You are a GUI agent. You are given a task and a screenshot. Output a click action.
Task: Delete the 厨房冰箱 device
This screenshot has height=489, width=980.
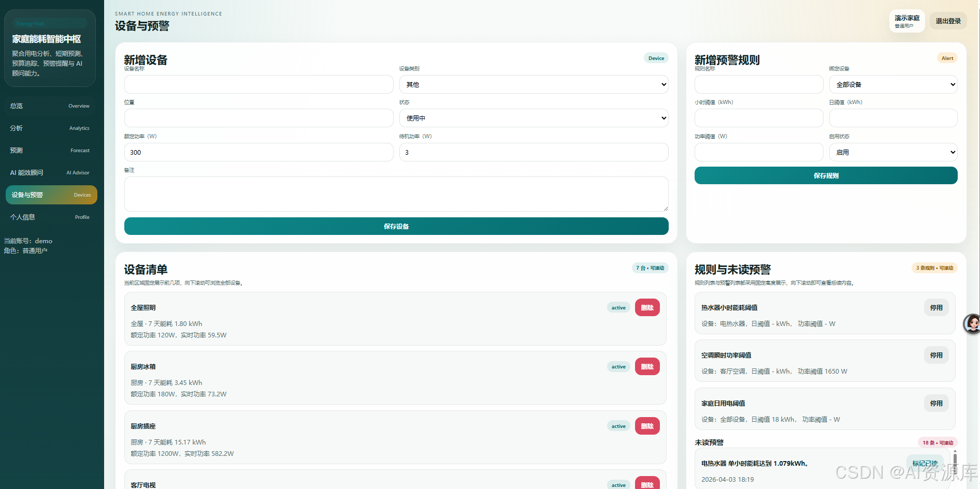tap(647, 366)
